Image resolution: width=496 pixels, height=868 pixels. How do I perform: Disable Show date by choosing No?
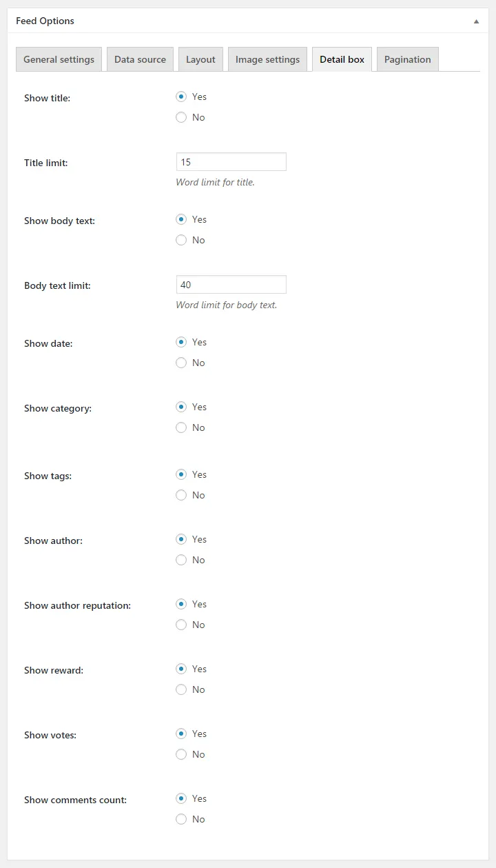tap(181, 363)
